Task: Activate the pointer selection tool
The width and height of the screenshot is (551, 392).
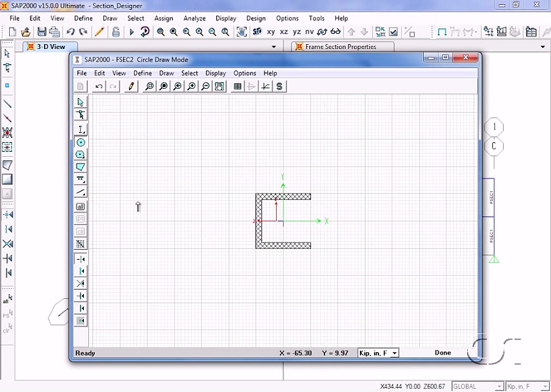Action: click(x=80, y=102)
